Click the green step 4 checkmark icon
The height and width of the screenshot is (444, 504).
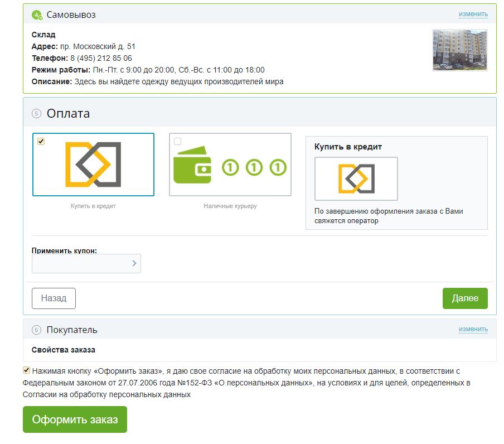point(37,15)
